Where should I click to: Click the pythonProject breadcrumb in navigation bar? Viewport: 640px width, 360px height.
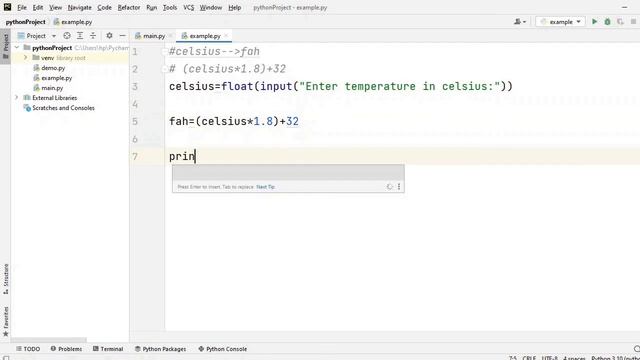click(x=25, y=22)
